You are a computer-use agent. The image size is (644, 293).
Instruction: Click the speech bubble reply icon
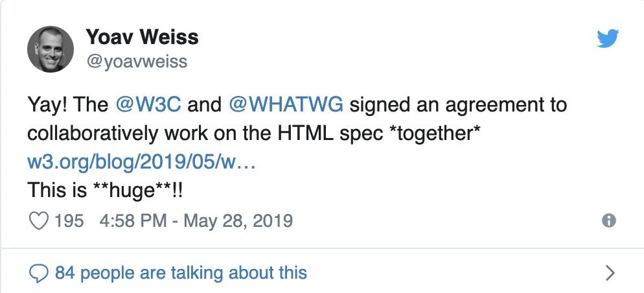point(40,273)
